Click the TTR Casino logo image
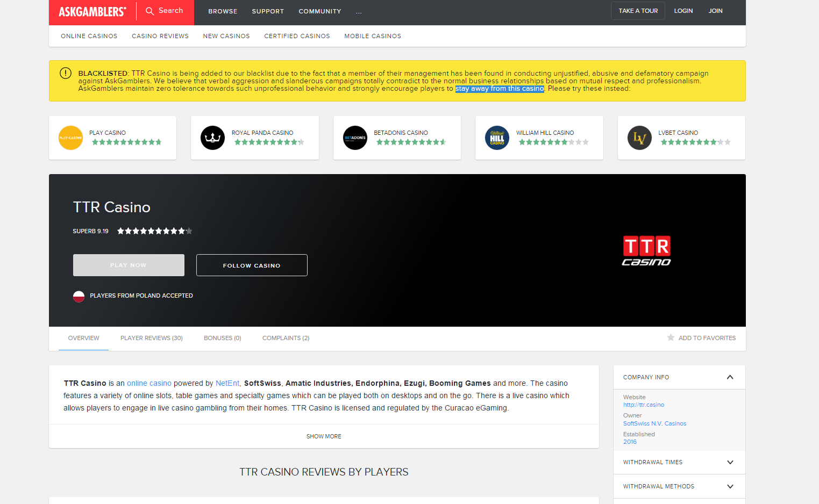Image resolution: width=819 pixels, height=504 pixels. (x=646, y=250)
